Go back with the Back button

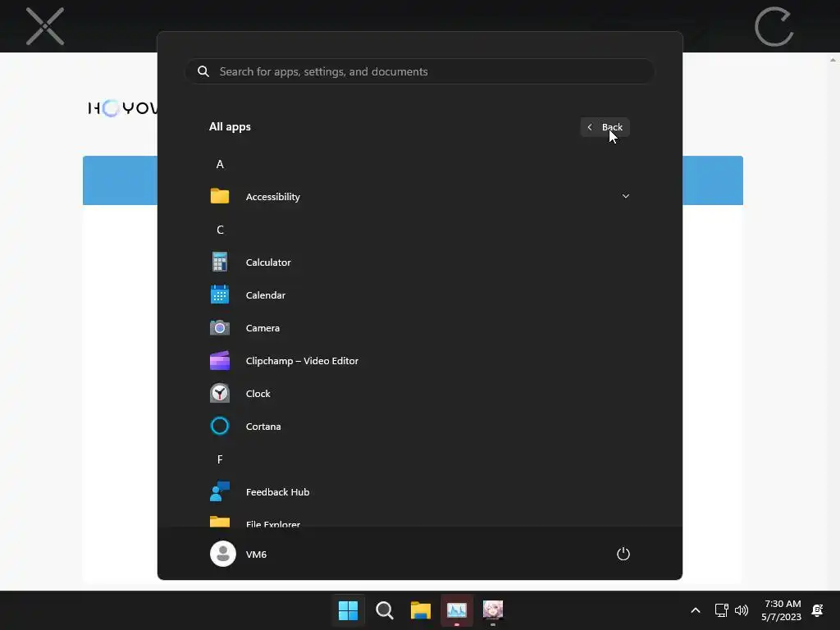coord(605,127)
